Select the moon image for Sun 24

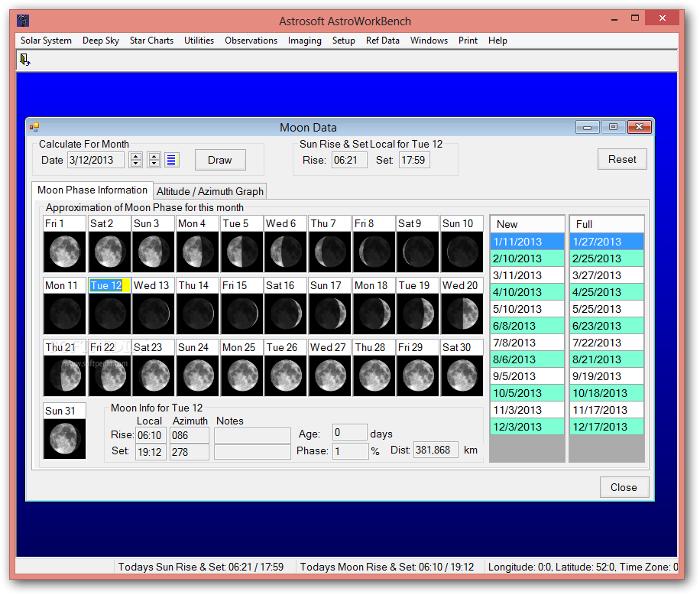click(x=198, y=376)
